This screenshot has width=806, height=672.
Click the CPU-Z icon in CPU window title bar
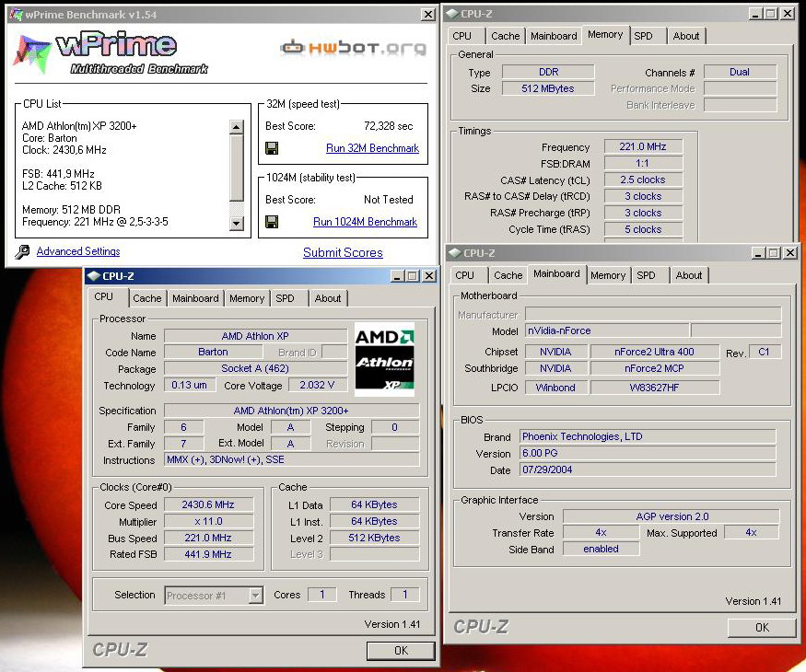click(x=94, y=276)
